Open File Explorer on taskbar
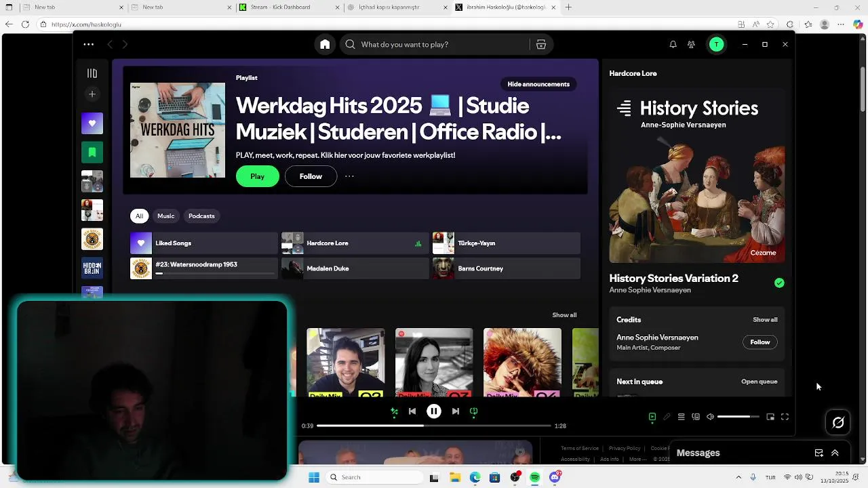Screen dimensions: 868x488 click(x=454, y=477)
